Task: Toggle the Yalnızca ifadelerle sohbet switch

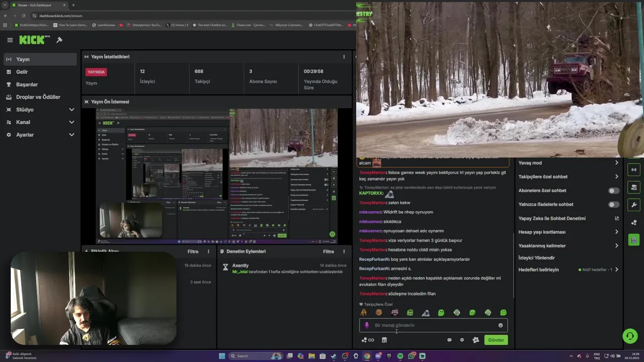Action: coord(614,205)
